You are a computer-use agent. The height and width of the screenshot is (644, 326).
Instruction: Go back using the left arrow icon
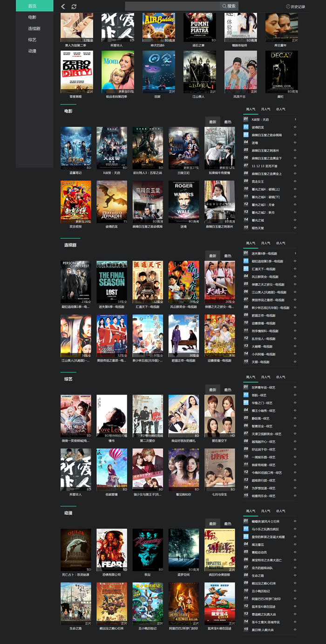[63, 7]
